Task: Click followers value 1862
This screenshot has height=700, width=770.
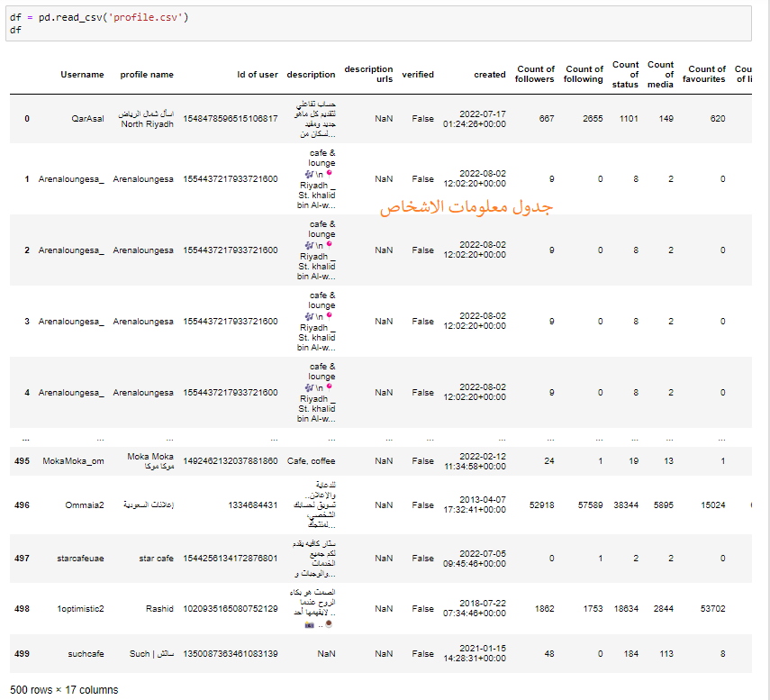Action: (545, 609)
